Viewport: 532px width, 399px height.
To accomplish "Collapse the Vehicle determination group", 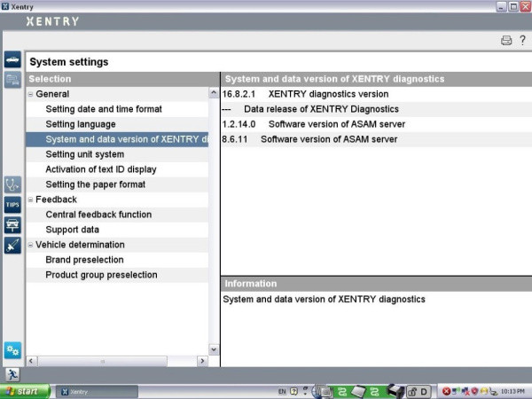I will pos(30,245).
